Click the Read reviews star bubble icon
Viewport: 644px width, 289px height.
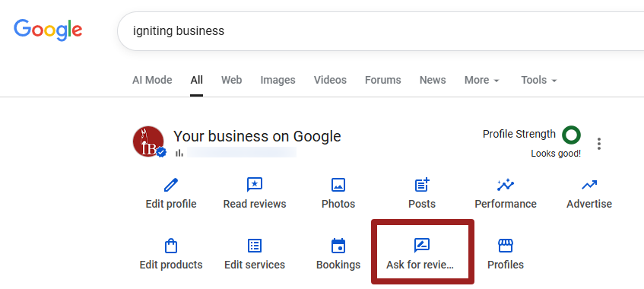(255, 185)
